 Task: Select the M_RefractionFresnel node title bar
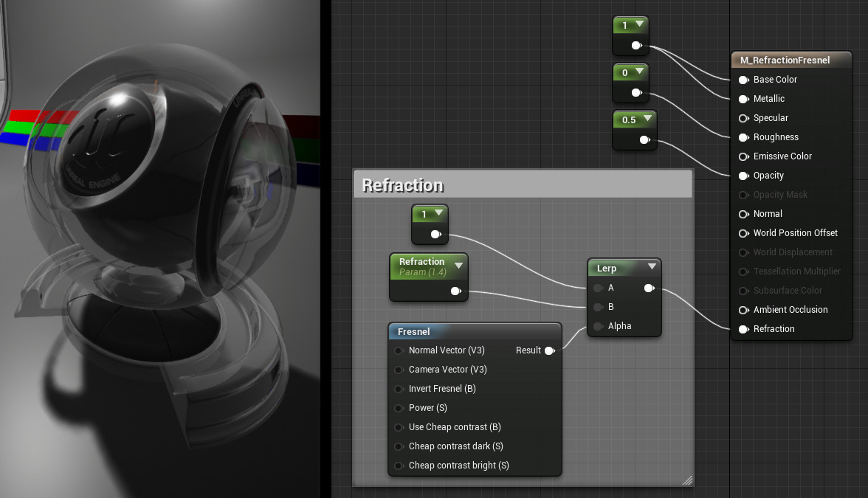[x=785, y=60]
